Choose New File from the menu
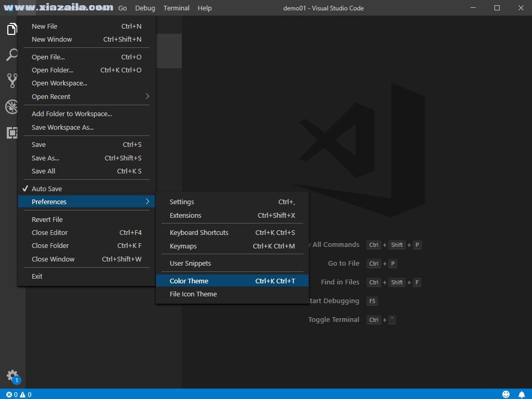The width and height of the screenshot is (532, 399). (86, 26)
